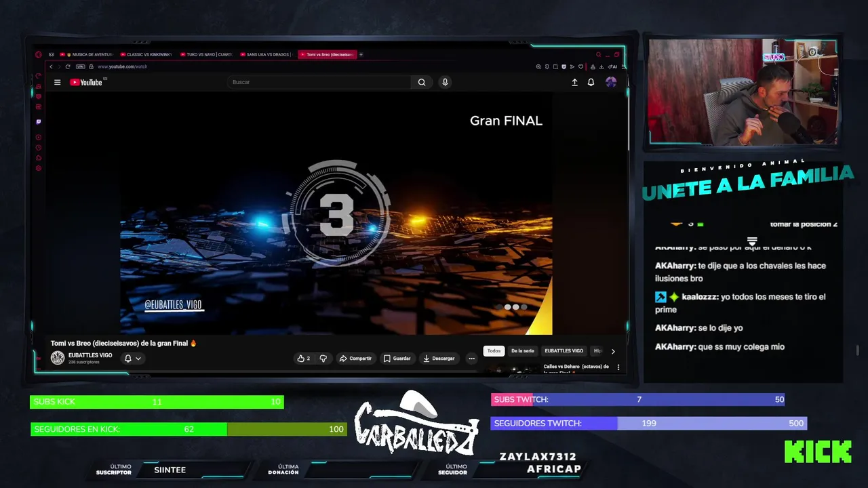Screen dimensions: 868x488
Task: Reload the page with refresh icon
Action: point(68,66)
